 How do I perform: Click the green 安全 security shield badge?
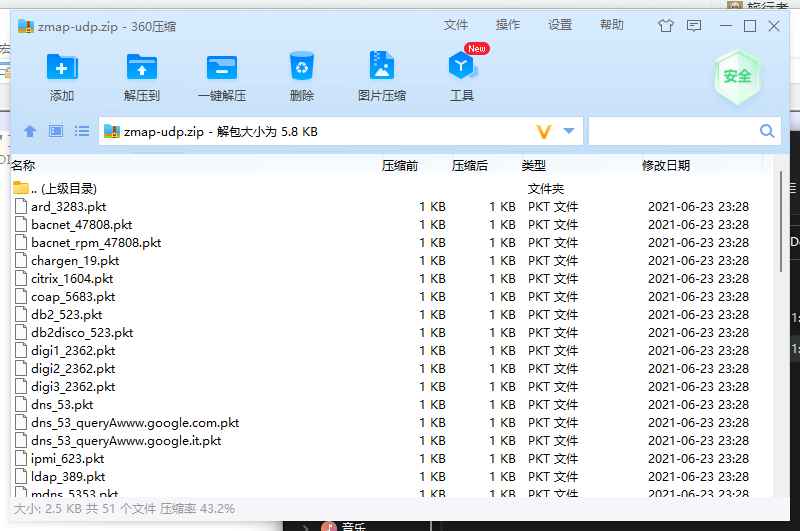(x=737, y=75)
